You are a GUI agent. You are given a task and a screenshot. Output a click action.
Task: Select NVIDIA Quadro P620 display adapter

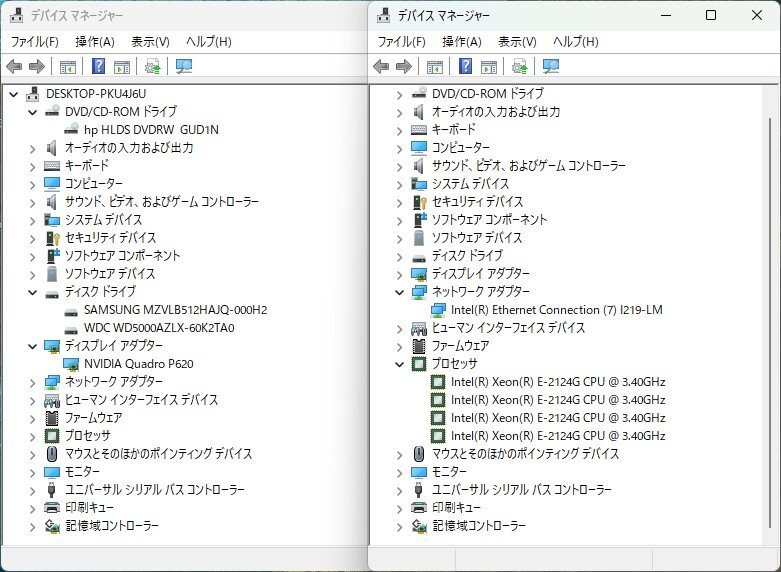pyautogui.click(x=138, y=364)
